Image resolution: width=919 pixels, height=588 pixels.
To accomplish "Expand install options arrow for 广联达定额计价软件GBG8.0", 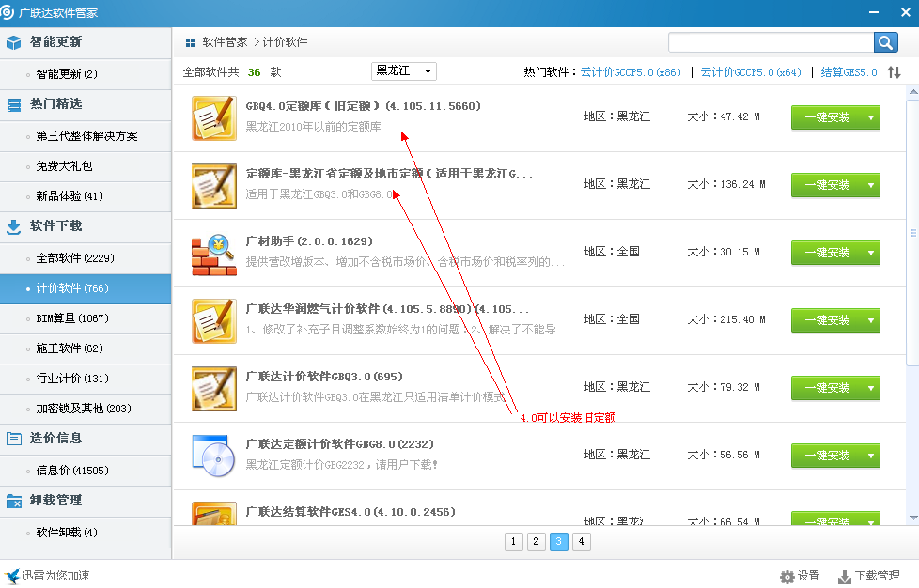I will click(871, 456).
